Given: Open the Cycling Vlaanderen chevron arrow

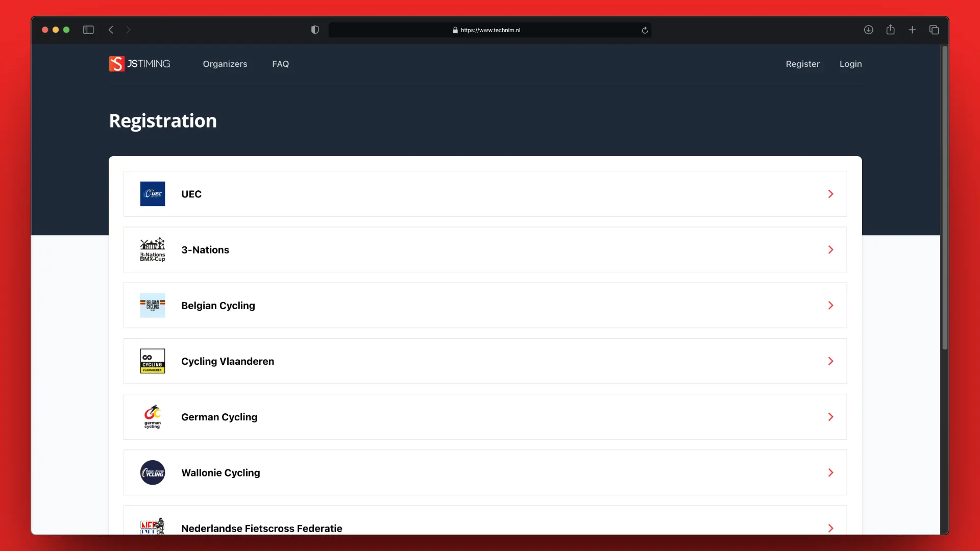Looking at the screenshot, I should (x=830, y=361).
